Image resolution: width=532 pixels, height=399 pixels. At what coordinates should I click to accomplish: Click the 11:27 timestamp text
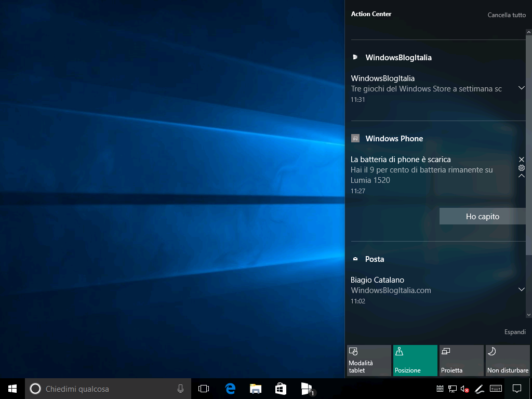pyautogui.click(x=357, y=191)
